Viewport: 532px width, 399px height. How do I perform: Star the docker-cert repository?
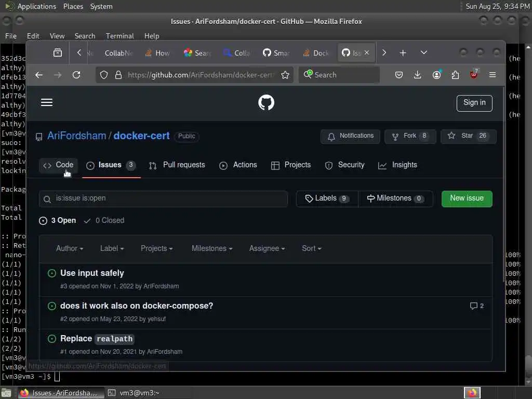[x=468, y=136]
